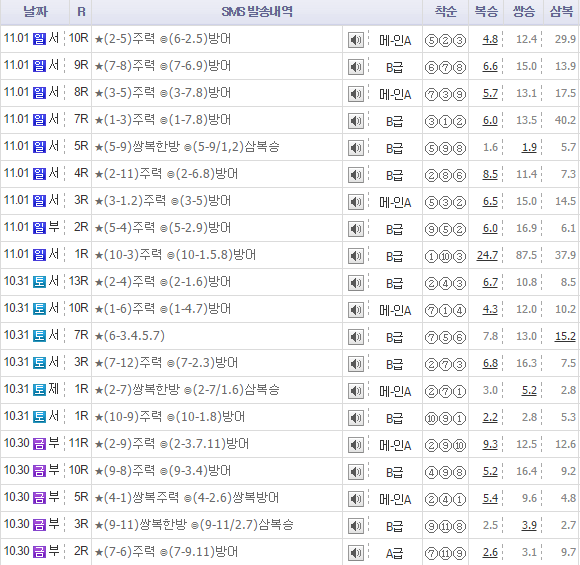Open the 9.3 복승 link in 11R row
This screenshot has width=580, height=565.
(x=490, y=444)
